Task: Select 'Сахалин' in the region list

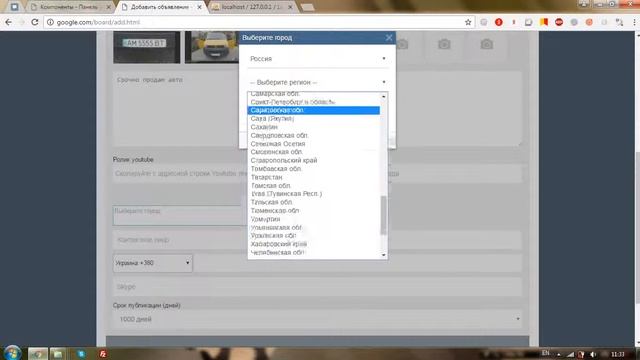Action: point(313,127)
